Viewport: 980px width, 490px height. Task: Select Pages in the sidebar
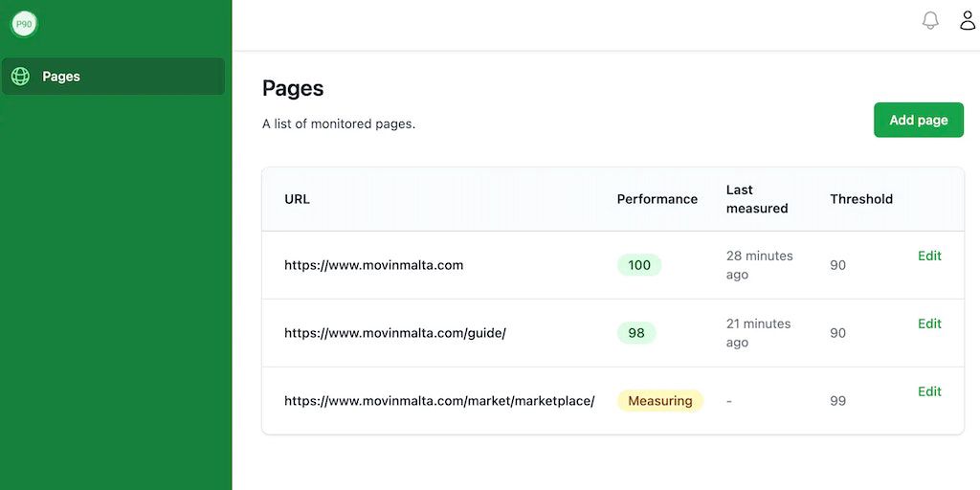(x=61, y=77)
